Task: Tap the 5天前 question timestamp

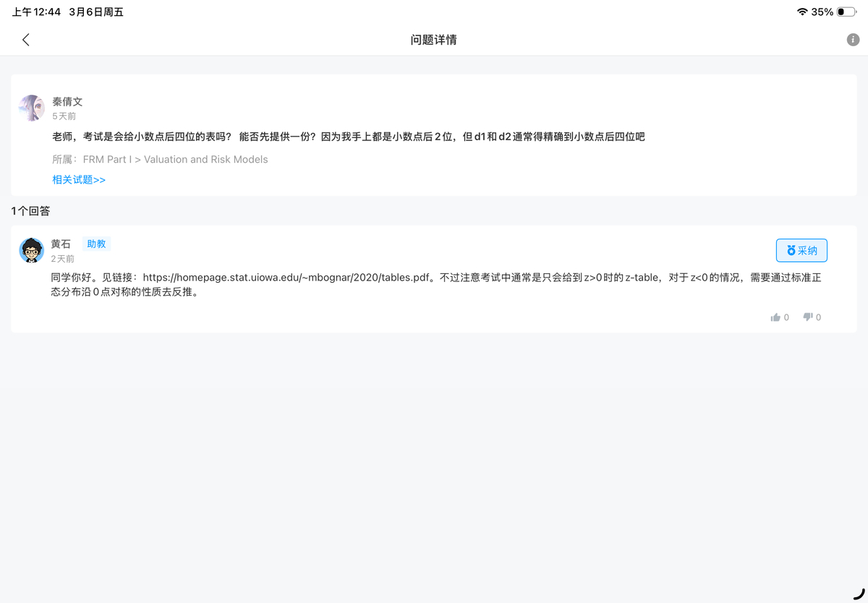Action: click(64, 116)
